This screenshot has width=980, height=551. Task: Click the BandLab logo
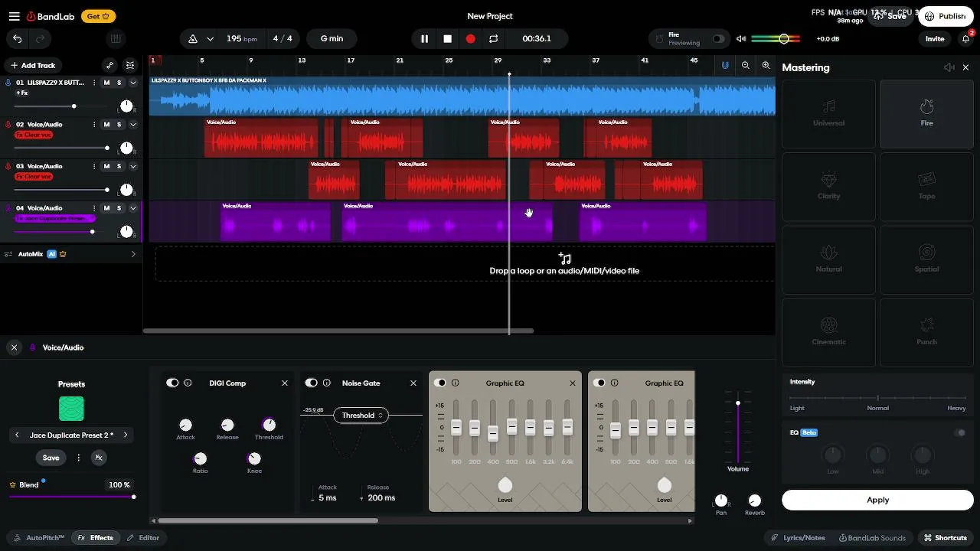[49, 16]
